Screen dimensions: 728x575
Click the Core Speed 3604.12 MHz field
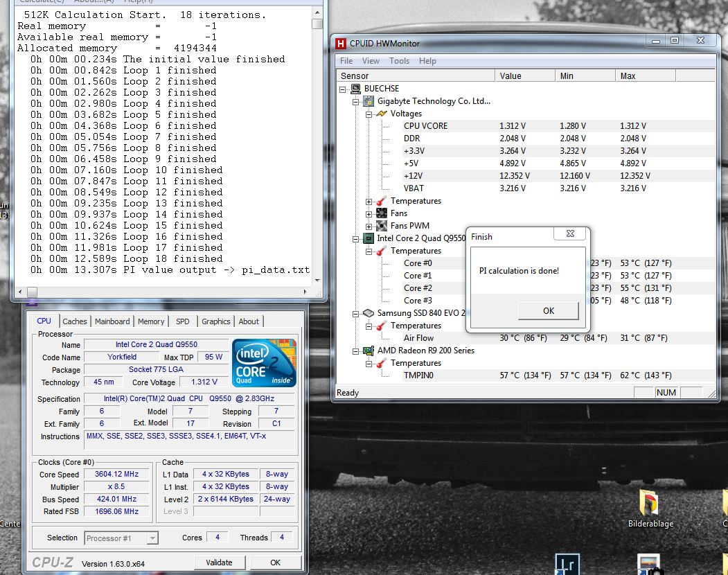click(116, 475)
